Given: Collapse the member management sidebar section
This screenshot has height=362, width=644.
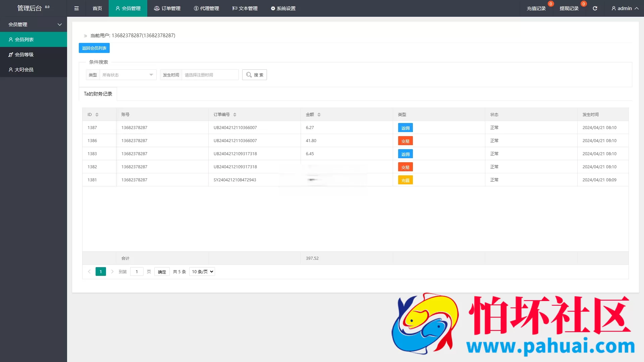Looking at the screenshot, I should coord(34,24).
